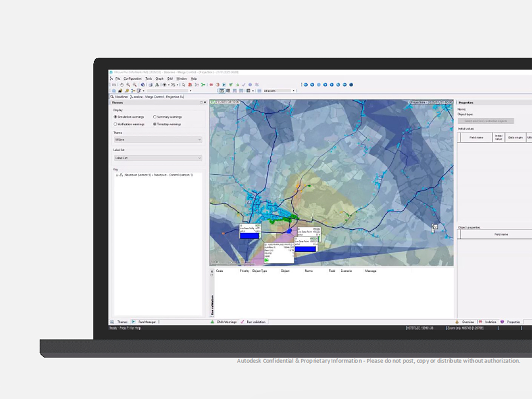The height and width of the screenshot is (399, 532).
Task: Open the Theme dropdown
Action: [158, 140]
